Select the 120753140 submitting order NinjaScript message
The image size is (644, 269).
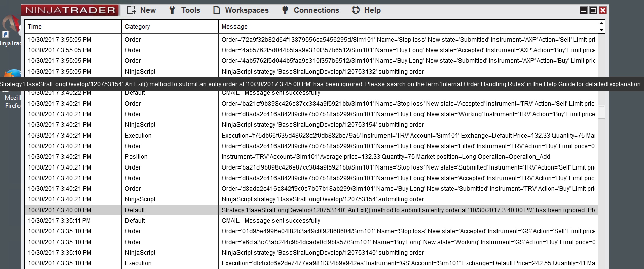[x=323, y=253]
